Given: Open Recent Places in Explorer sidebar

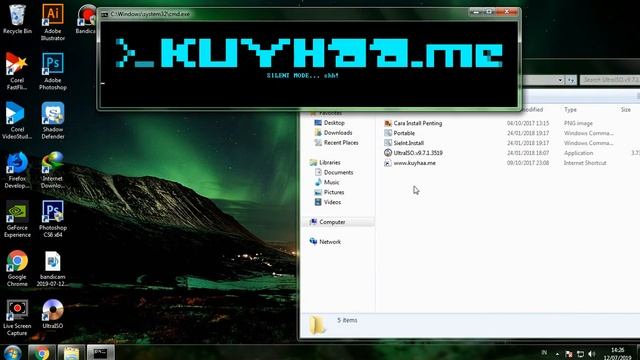Looking at the screenshot, I should point(337,142).
